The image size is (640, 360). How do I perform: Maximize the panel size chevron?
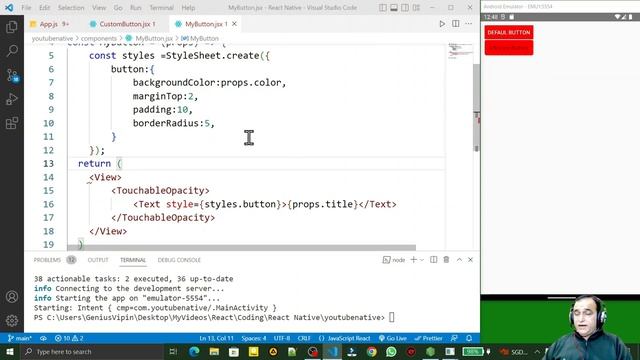(459, 260)
